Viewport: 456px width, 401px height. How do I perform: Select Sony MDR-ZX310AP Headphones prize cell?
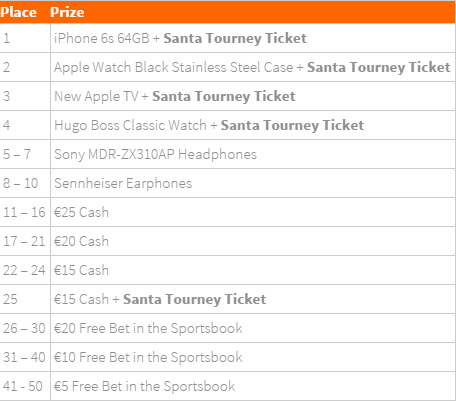pos(253,154)
